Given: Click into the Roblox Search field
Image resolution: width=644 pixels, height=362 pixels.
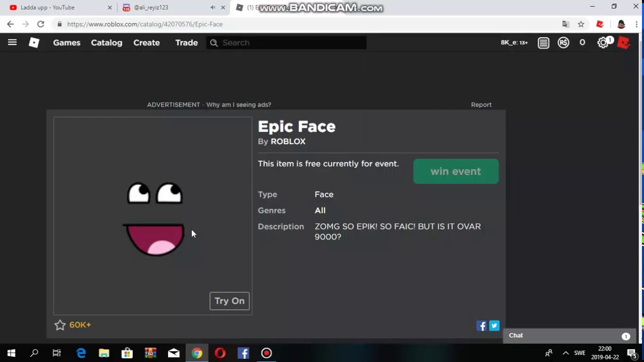Looking at the screenshot, I should (x=287, y=43).
